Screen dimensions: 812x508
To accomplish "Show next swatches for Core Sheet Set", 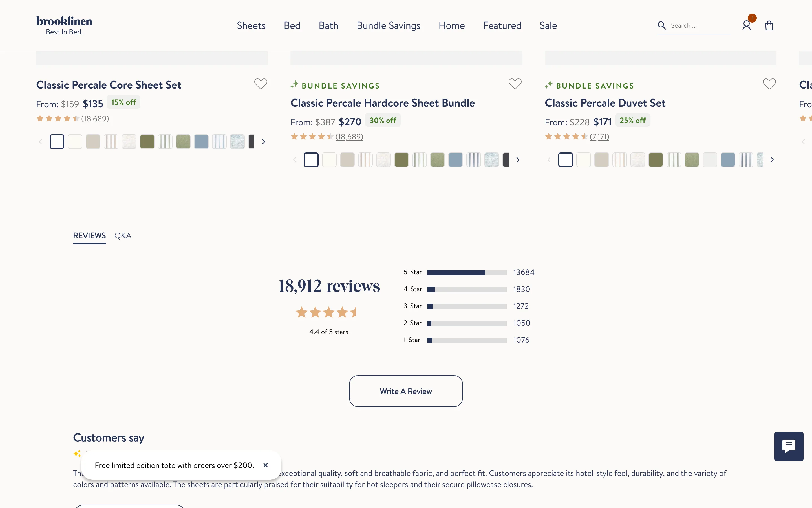I will (x=263, y=142).
